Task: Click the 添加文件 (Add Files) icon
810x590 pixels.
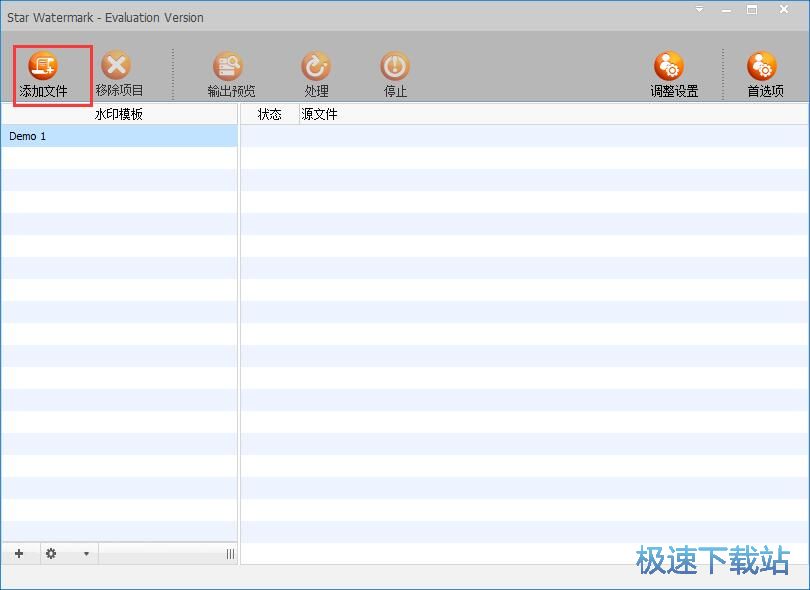Action: (x=43, y=66)
